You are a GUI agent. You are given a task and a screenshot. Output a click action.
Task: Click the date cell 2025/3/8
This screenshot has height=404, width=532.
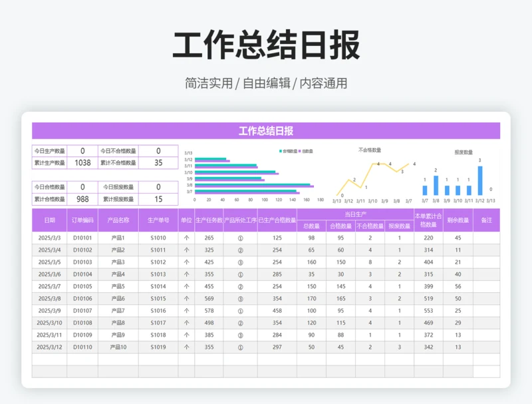[49, 299]
